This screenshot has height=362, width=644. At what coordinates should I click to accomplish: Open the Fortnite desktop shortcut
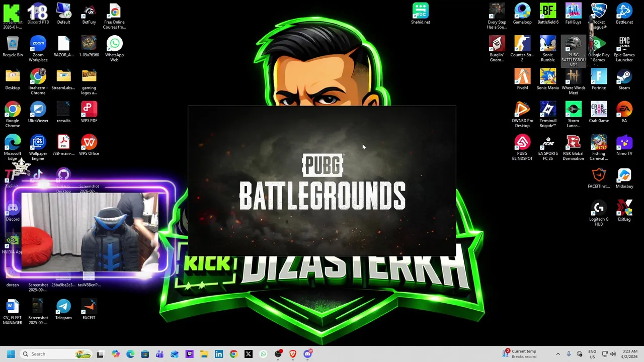599,79
